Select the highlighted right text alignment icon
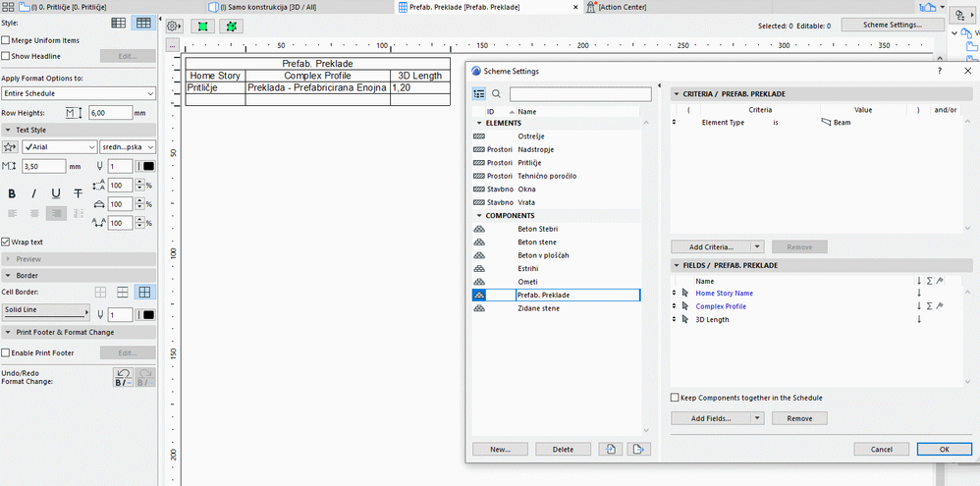The width and height of the screenshot is (980, 486). click(56, 213)
